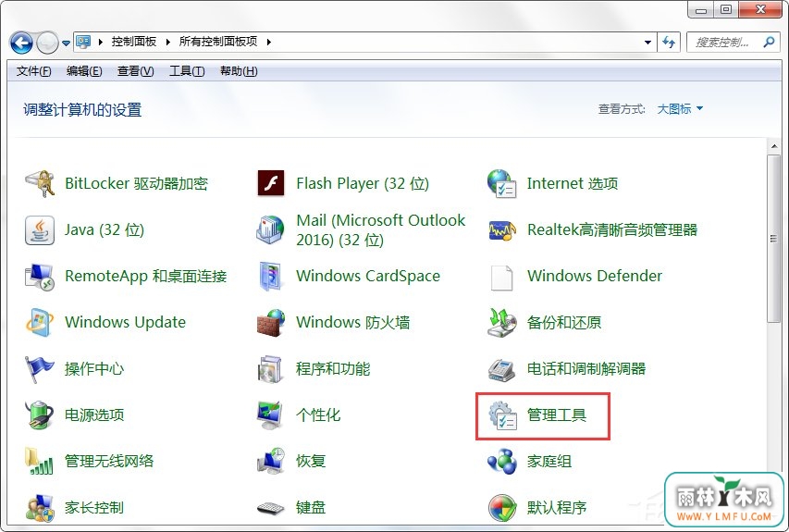Open the 管理无线网络 signal icon

tap(39, 461)
